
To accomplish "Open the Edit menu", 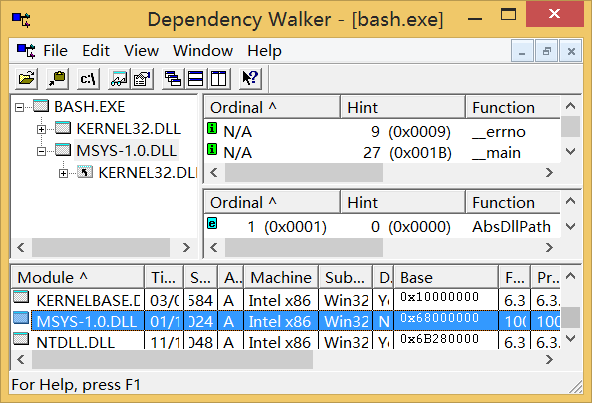I will 96,51.
